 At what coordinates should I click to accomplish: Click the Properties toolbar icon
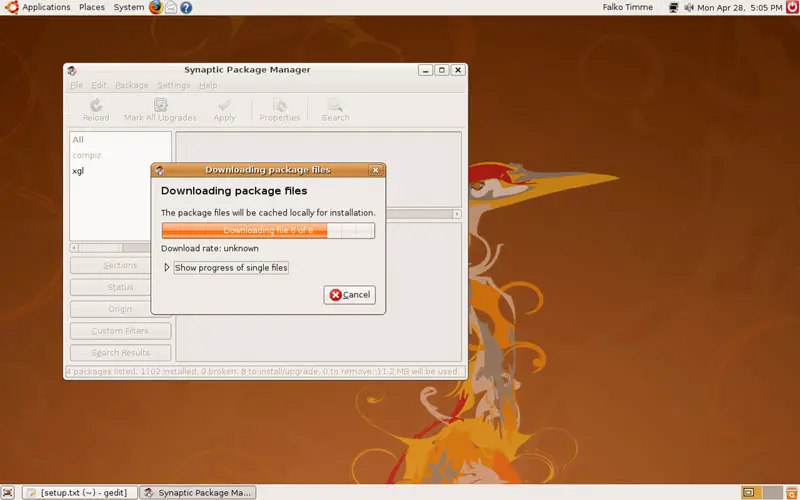280,106
